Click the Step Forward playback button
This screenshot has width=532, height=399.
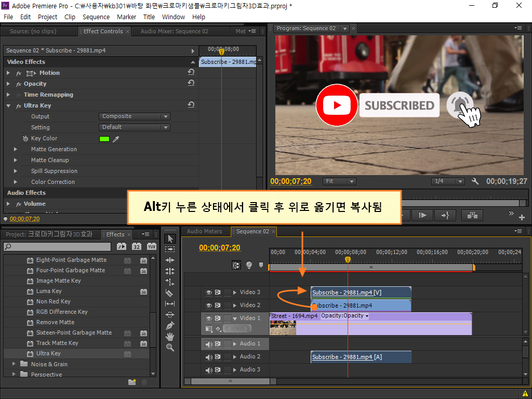pos(422,215)
